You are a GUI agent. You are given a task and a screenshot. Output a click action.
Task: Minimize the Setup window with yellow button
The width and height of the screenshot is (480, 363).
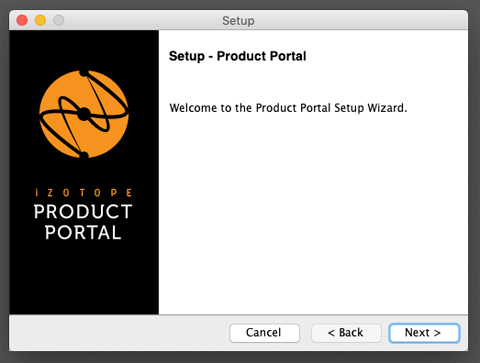tap(40, 20)
